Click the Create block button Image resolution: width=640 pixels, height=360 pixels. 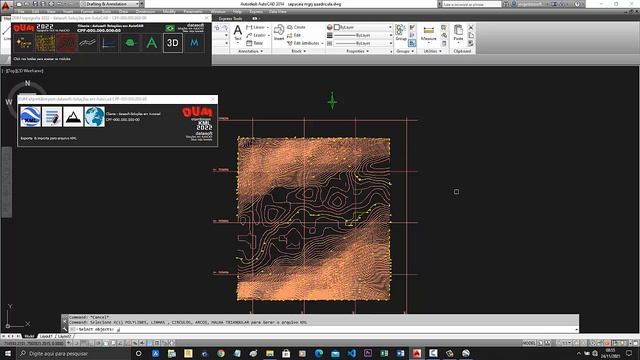pos(296,27)
